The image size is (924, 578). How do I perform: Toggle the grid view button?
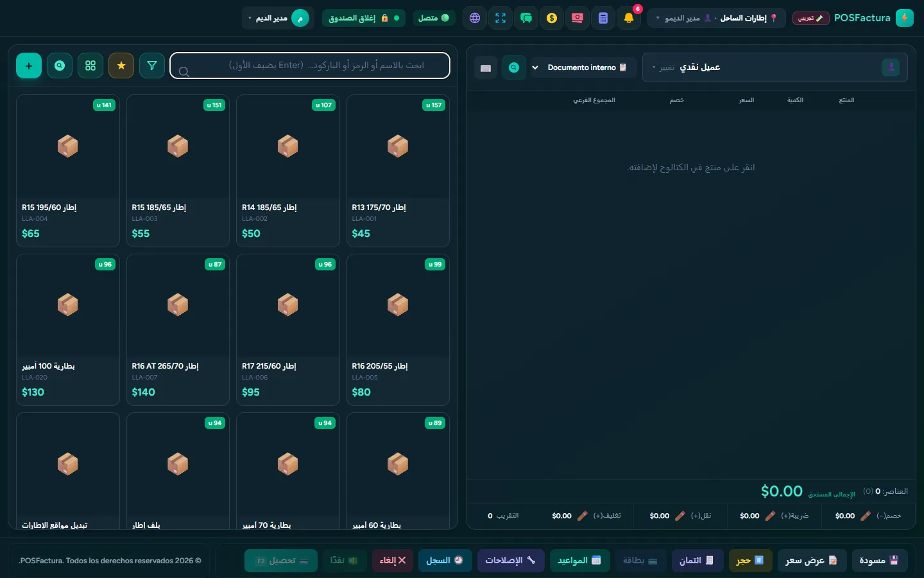click(90, 66)
